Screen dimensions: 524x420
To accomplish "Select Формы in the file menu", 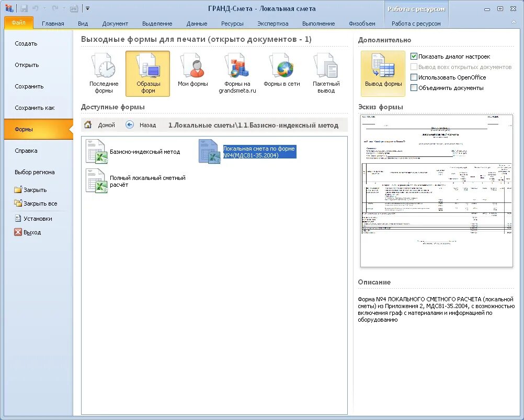I will 38,129.
